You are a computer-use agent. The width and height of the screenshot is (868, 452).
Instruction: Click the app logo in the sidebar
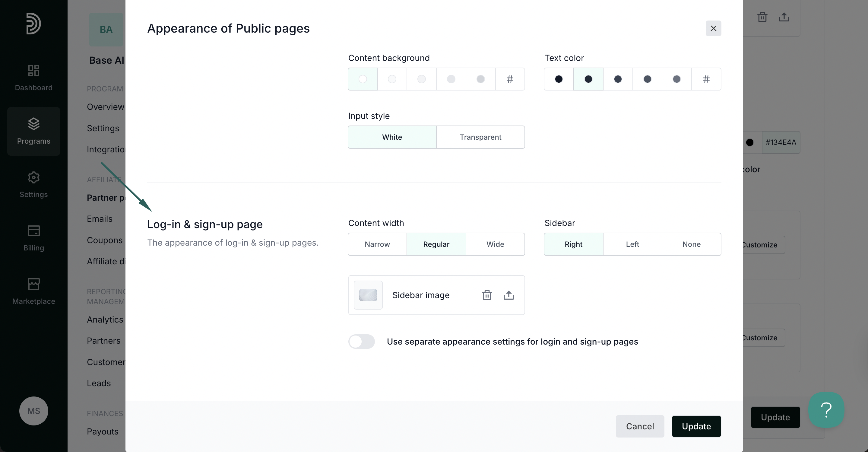33,23
